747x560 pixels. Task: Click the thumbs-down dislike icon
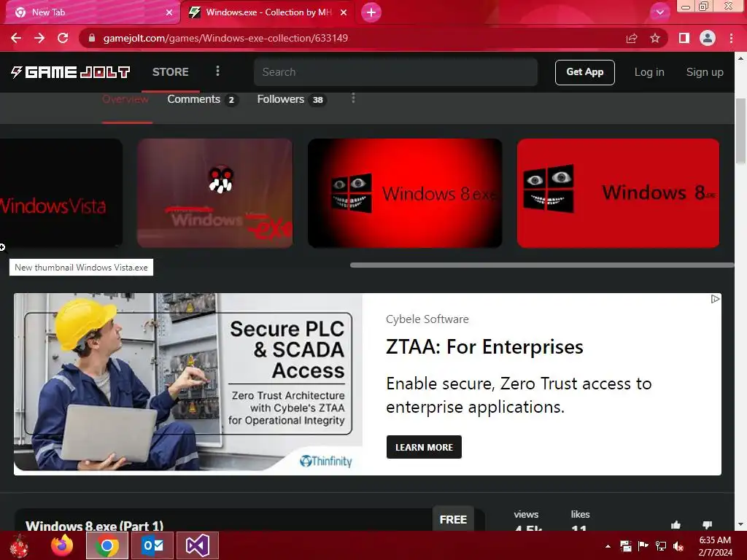pyautogui.click(x=707, y=525)
